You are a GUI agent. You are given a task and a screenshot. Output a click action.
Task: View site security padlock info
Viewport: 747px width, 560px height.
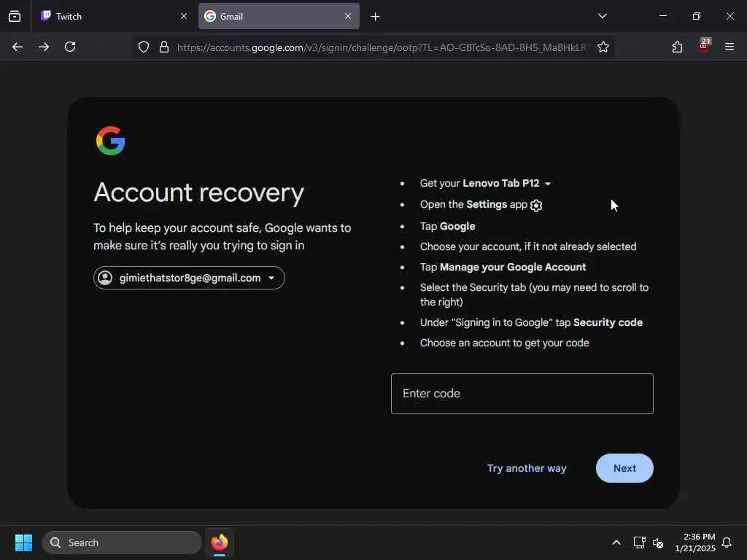(164, 47)
